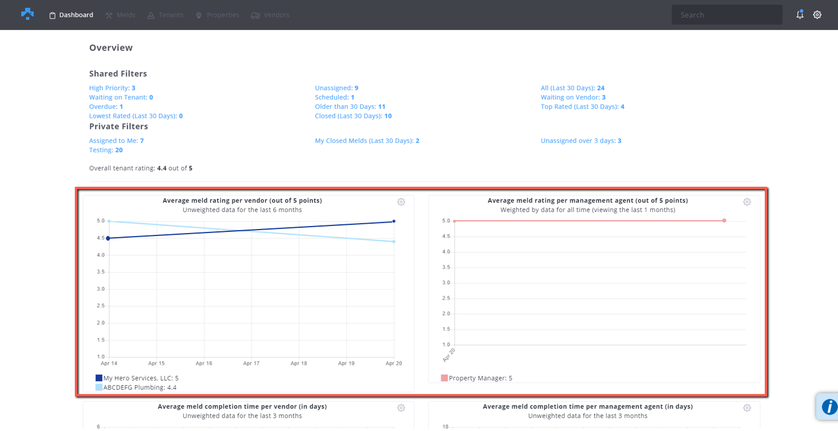Open the Older than 30 Days filter
The height and width of the screenshot is (431, 838).
tap(350, 106)
